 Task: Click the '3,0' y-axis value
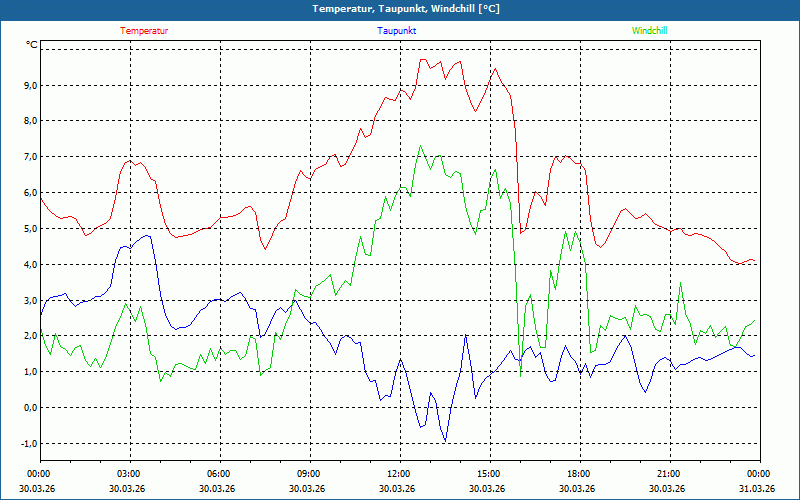(x=31, y=300)
